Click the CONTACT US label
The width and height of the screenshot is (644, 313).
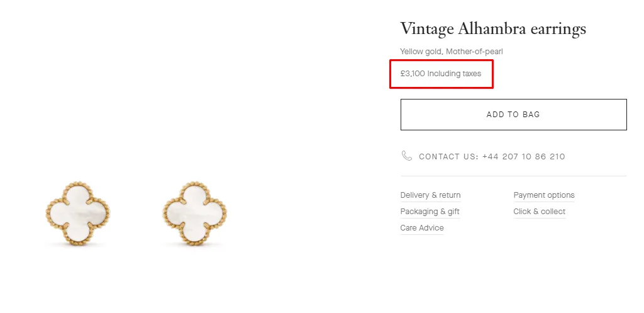448,157
